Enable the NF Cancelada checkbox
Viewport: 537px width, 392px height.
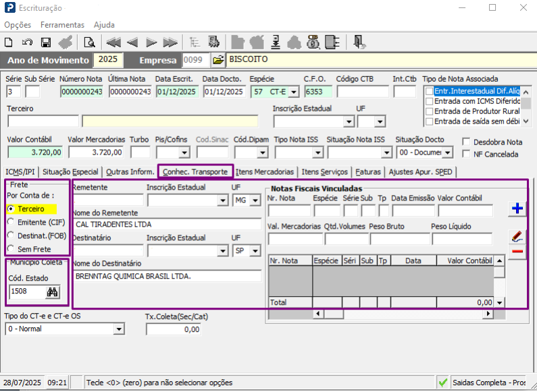click(467, 154)
